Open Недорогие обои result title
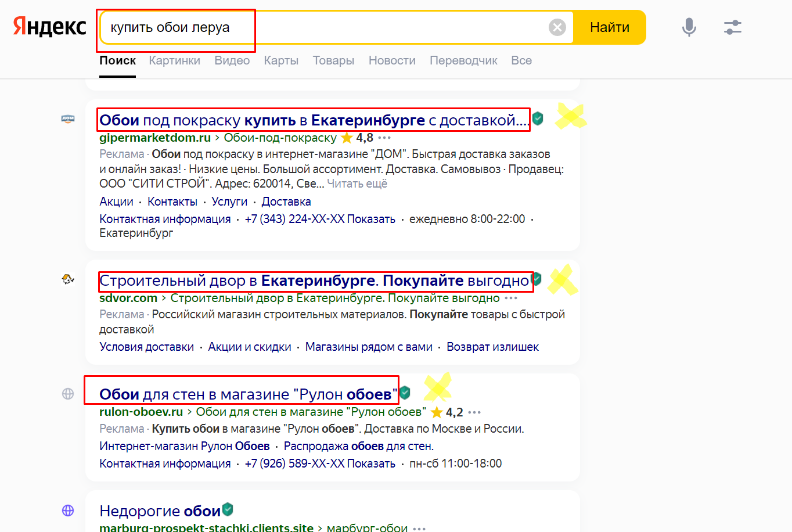Screen dimensions: 792x532 (x=160, y=511)
